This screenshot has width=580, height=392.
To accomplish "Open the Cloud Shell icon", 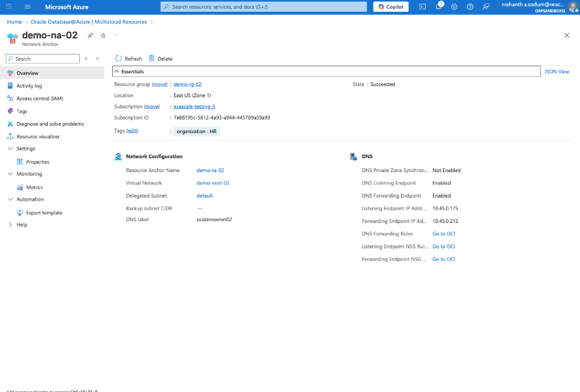I will [x=422, y=7].
